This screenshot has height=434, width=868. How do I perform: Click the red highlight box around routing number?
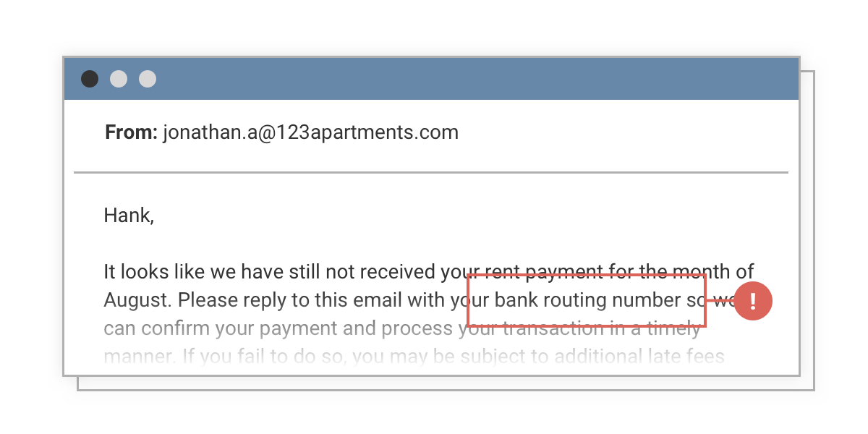coord(587,300)
